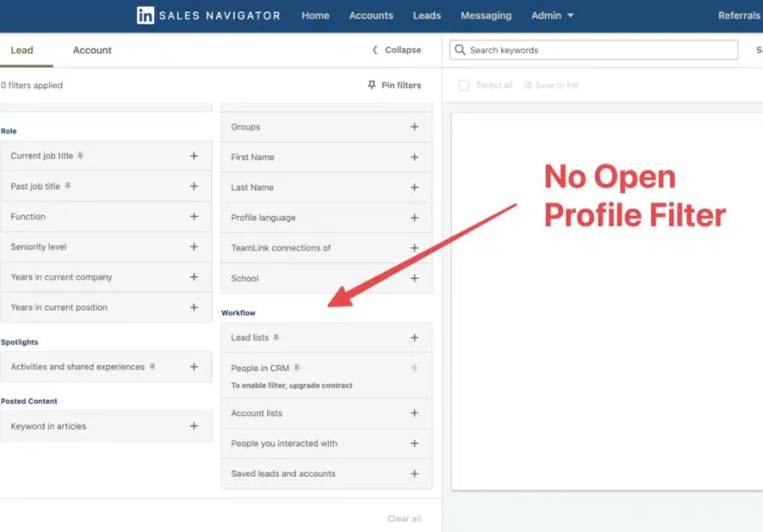Switch to the Account tab
Screen dimensions: 763x532
tap(92, 50)
